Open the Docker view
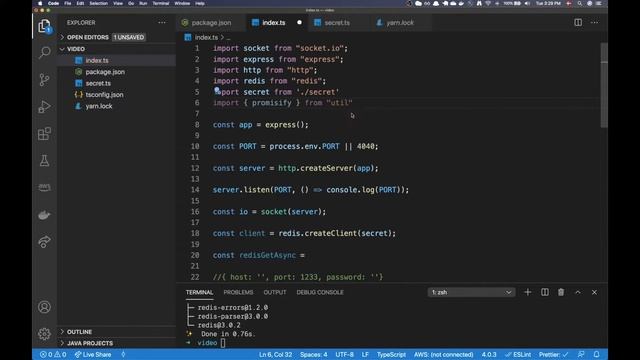640x360 pixels. (44, 215)
